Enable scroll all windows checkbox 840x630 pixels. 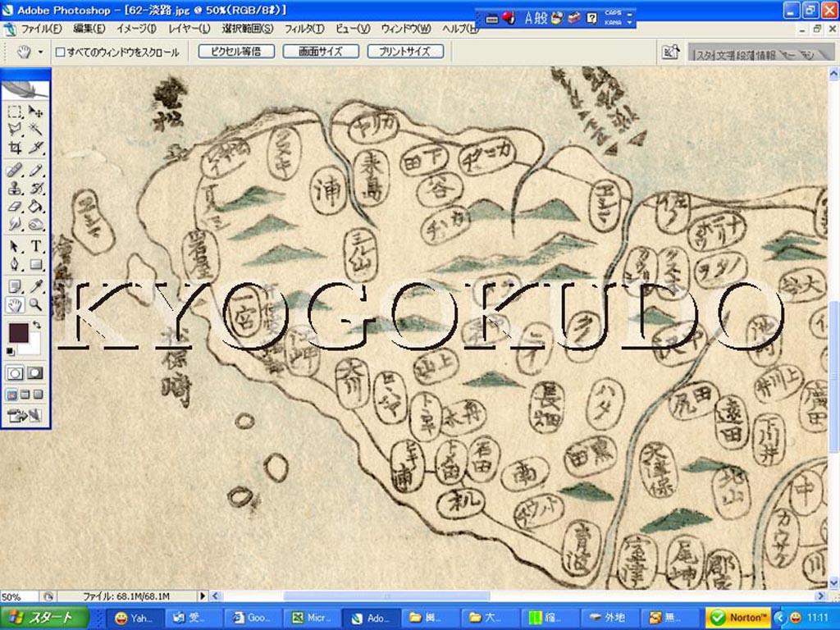(x=61, y=52)
